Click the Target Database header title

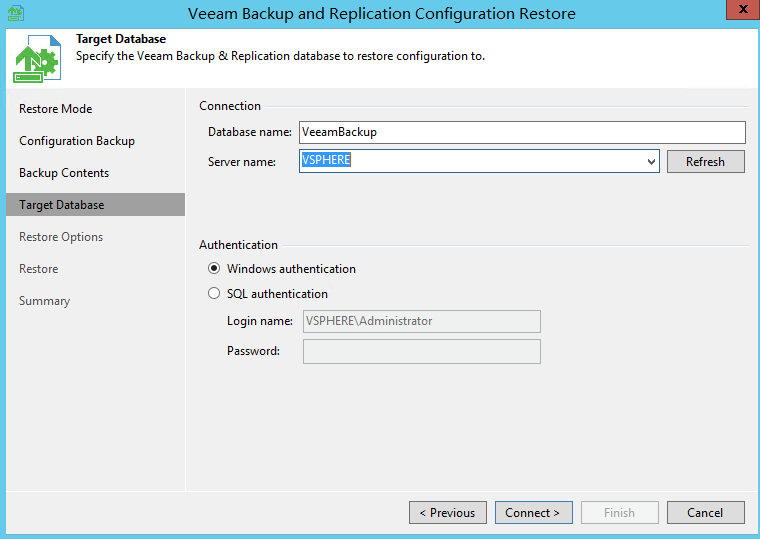click(x=121, y=39)
